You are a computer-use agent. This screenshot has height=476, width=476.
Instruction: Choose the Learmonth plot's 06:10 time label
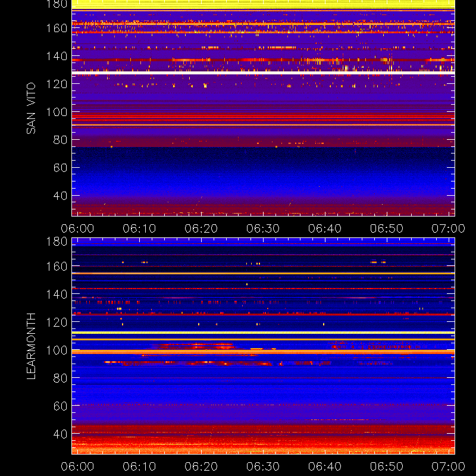pyautogui.click(x=139, y=466)
